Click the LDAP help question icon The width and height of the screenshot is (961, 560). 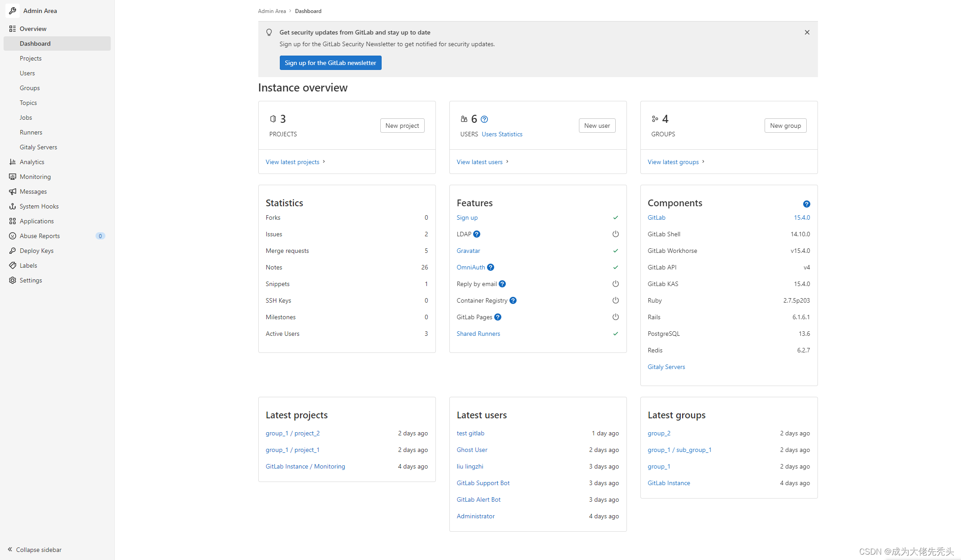(477, 234)
